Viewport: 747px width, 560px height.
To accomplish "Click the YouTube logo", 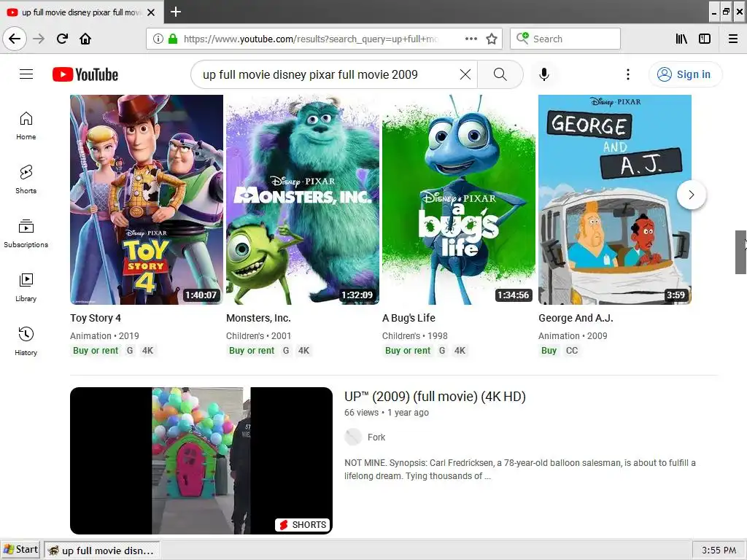I will [x=85, y=74].
